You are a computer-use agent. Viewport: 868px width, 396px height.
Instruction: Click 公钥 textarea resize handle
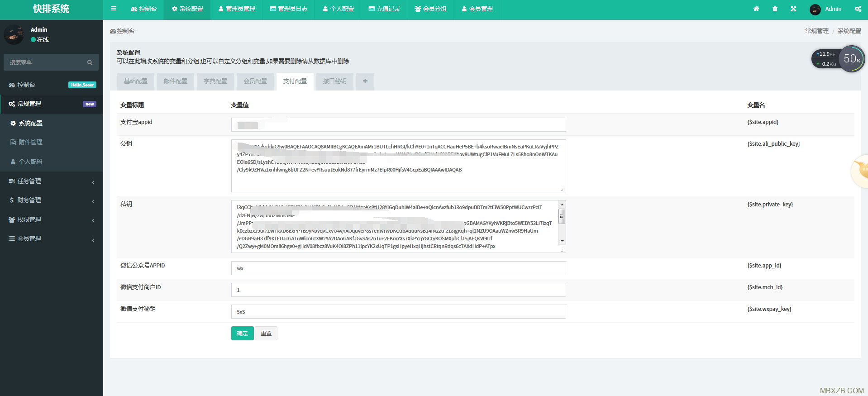coord(563,189)
